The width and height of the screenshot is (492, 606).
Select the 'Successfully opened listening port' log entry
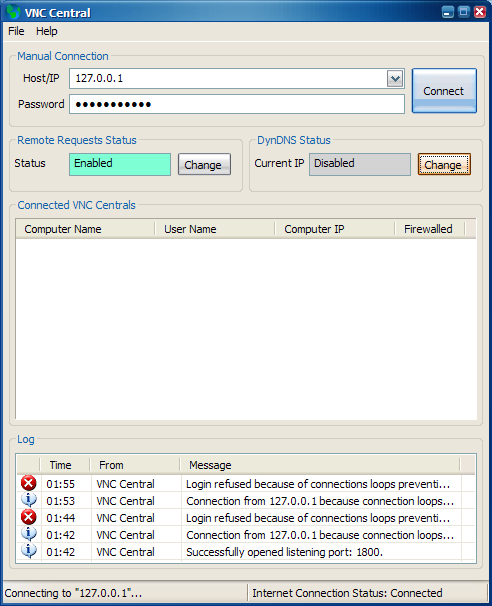pyautogui.click(x=246, y=552)
